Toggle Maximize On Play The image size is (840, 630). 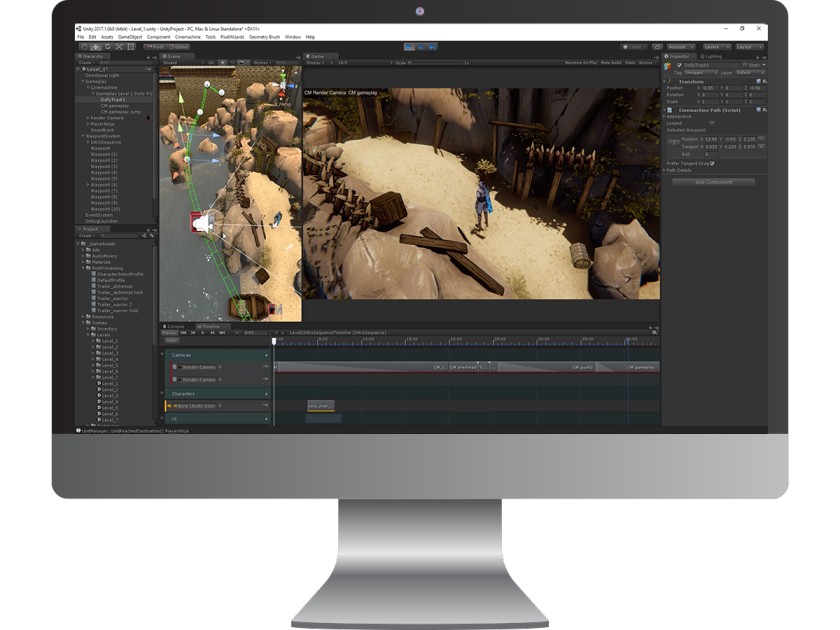click(581, 63)
